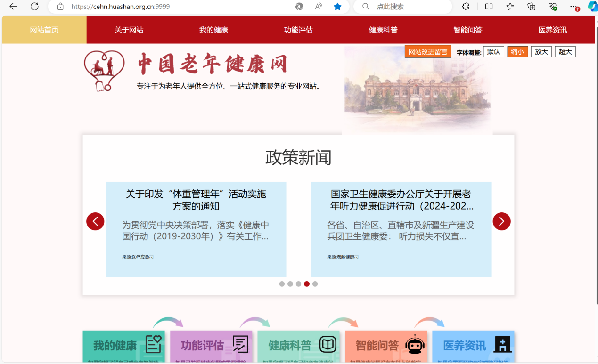Click the heart-shaped site logo

pos(104,71)
